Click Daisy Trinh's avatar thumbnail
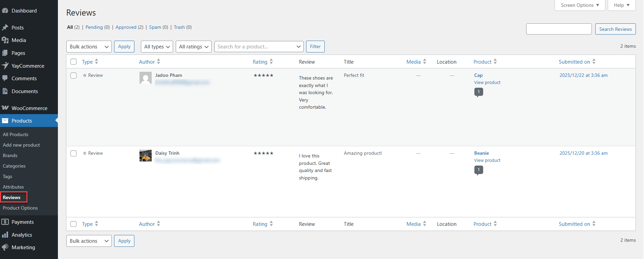 coord(146,156)
